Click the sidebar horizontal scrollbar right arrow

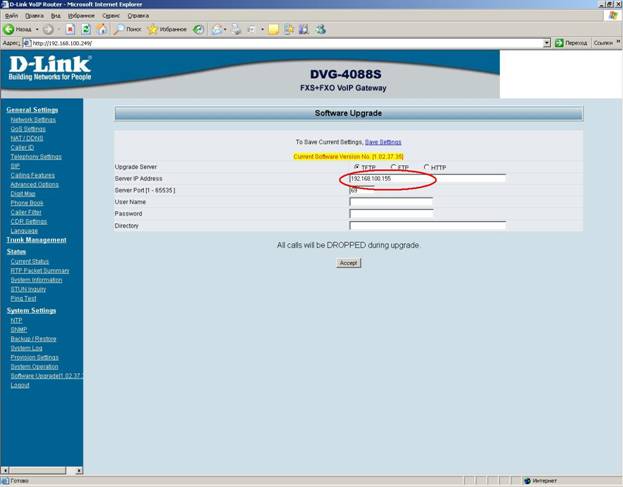(x=79, y=471)
